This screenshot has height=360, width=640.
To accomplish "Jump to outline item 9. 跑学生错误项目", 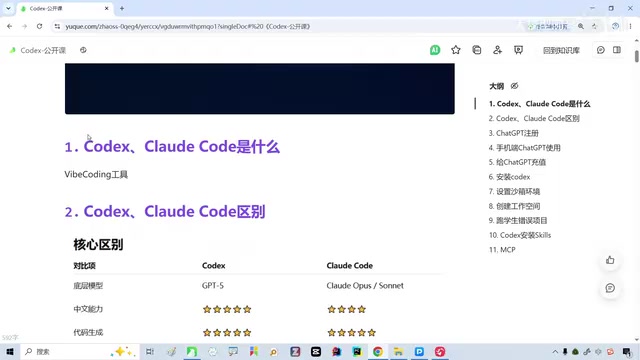I will pyautogui.click(x=518, y=221).
